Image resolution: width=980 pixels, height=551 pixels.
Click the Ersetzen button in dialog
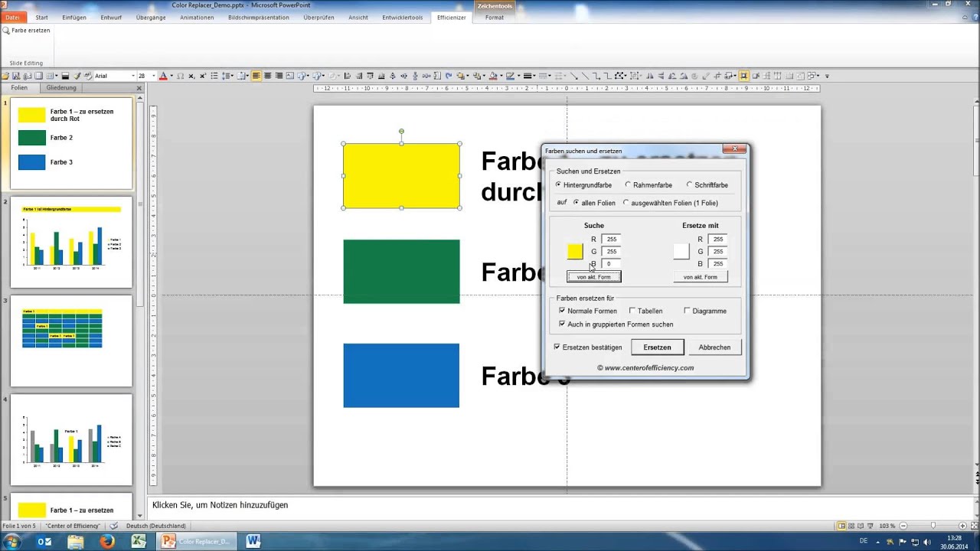(657, 347)
